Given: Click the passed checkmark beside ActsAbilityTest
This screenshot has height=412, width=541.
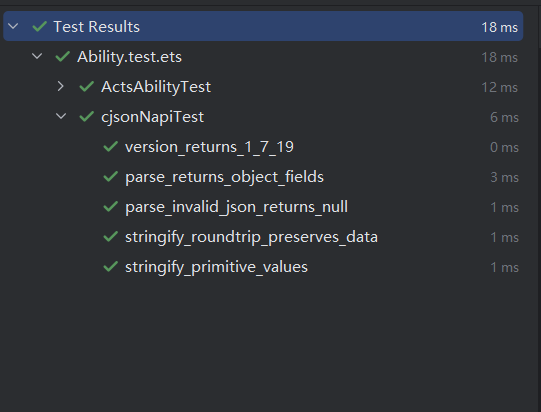Looking at the screenshot, I should (x=87, y=86).
